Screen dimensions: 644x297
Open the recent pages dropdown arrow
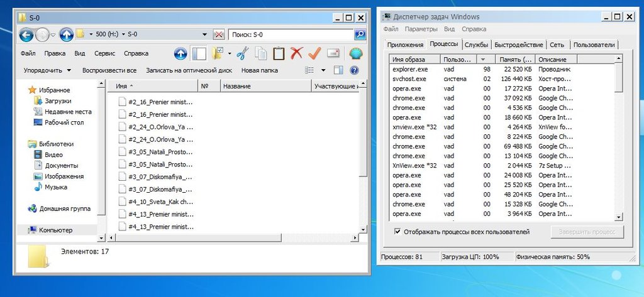coord(53,35)
